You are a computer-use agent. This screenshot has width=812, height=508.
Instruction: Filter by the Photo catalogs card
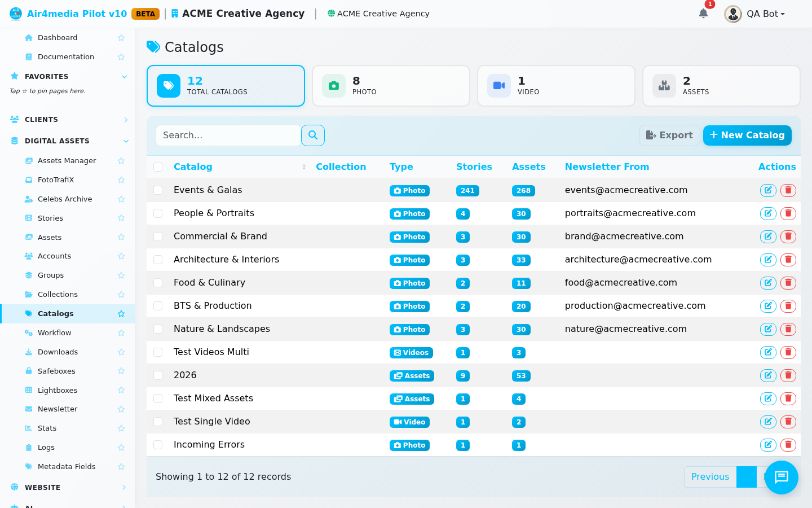391,86
